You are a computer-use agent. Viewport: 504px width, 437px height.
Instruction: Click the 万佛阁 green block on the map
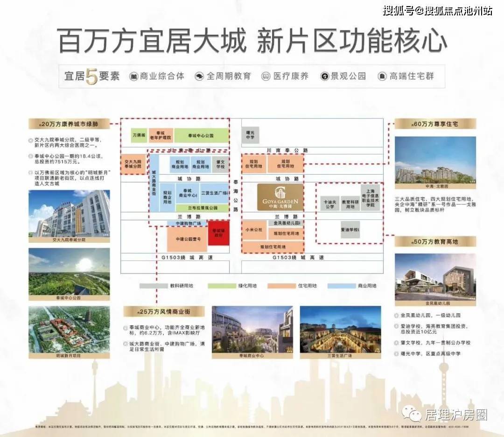coord(139,135)
